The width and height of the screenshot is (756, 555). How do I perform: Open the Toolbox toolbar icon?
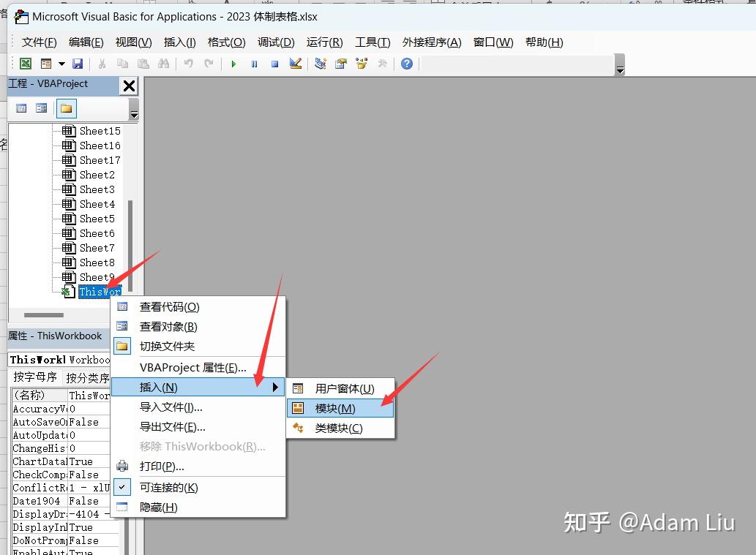[382, 64]
